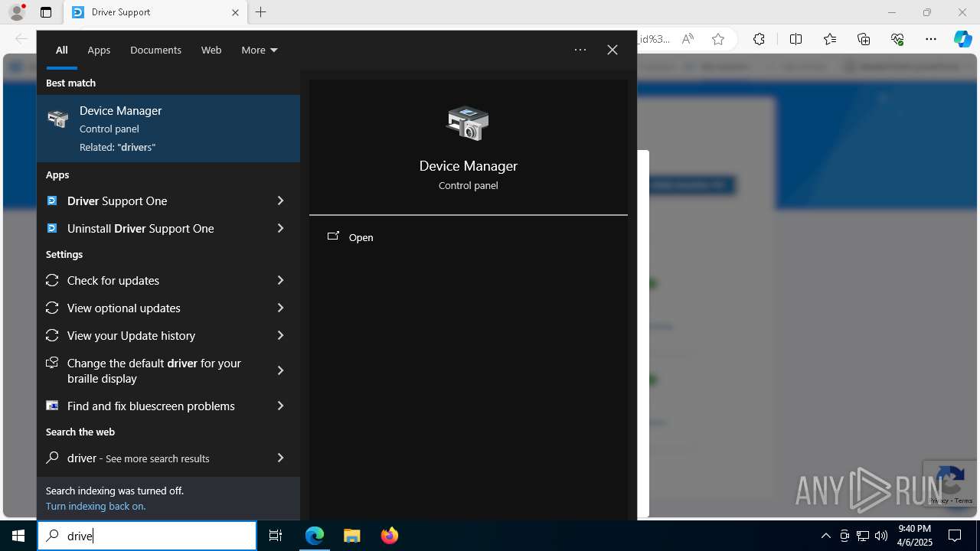Image resolution: width=980 pixels, height=551 pixels.
Task: Open the Action Center notifications
Action: [x=955, y=536]
